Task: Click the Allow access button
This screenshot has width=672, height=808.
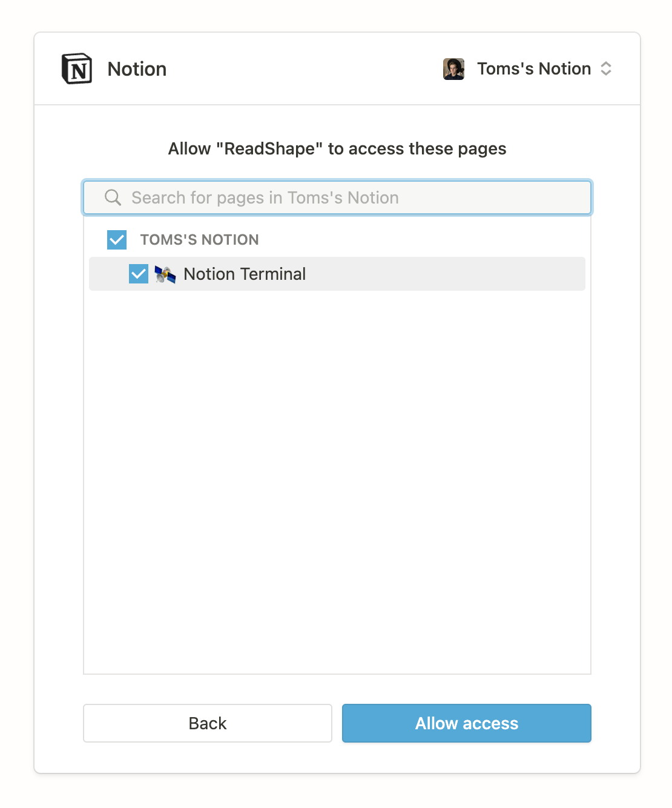Action: click(466, 723)
